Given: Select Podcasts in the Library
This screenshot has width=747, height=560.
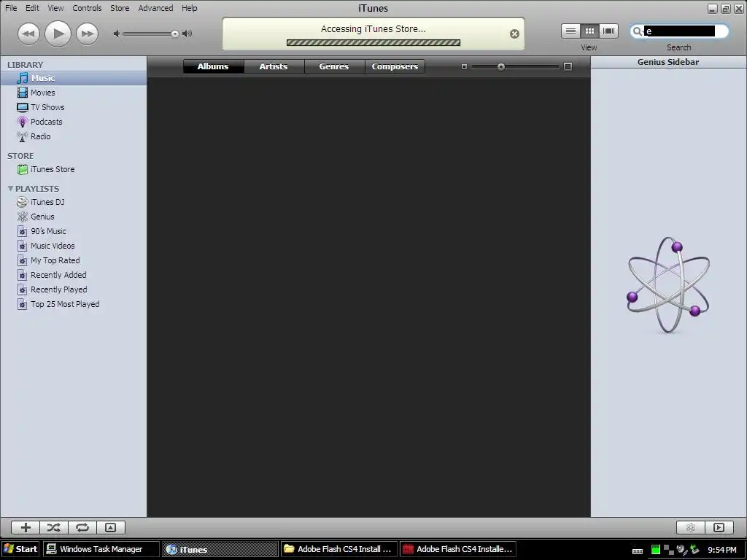Looking at the screenshot, I should (74, 122).
